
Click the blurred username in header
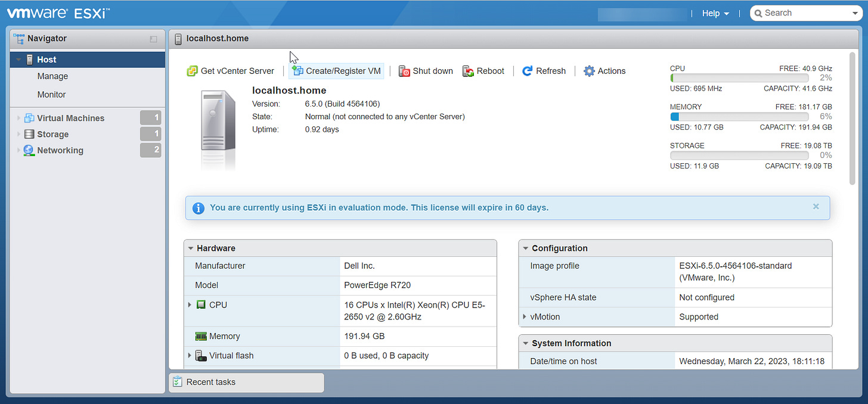coord(643,13)
